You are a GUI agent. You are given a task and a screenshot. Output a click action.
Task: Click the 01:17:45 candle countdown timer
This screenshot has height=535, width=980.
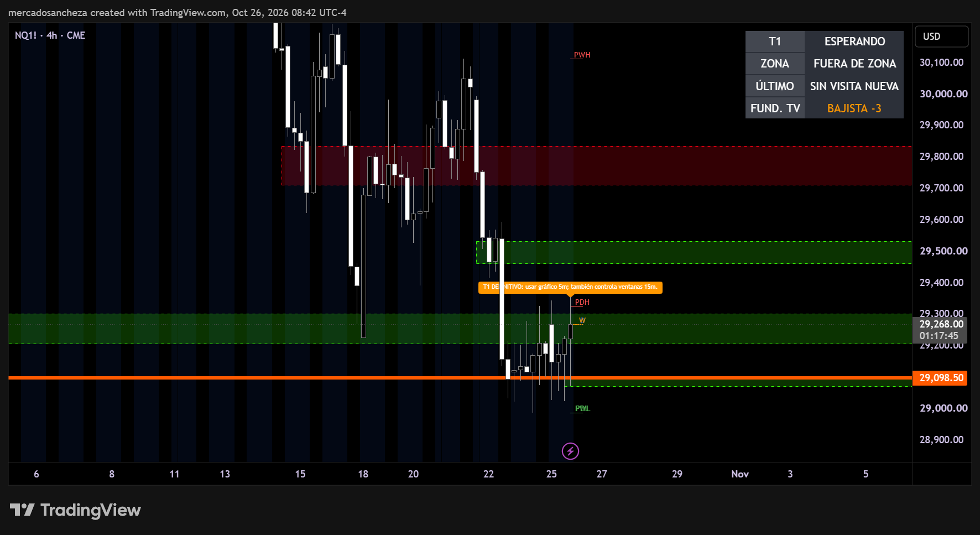pyautogui.click(x=939, y=336)
